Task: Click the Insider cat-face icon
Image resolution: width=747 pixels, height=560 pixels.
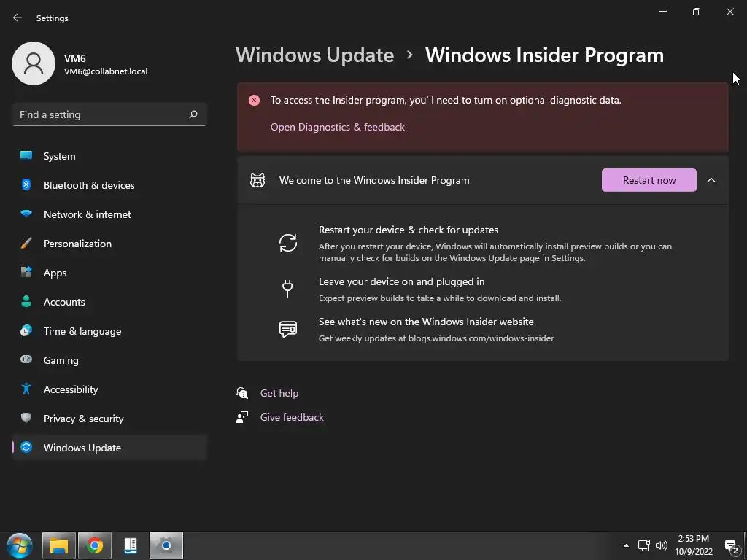Action: [258, 180]
